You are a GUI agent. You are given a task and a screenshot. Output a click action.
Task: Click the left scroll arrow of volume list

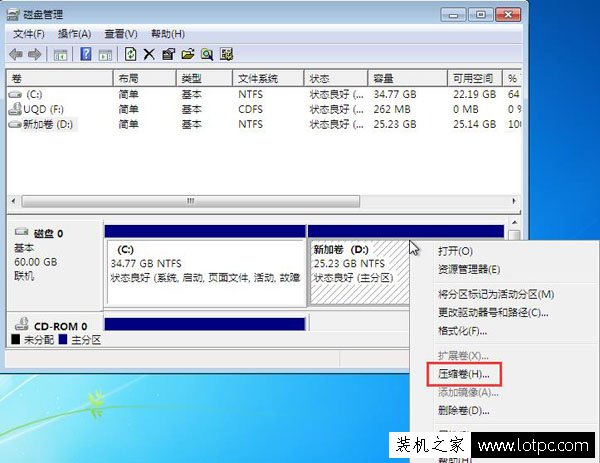[14, 201]
